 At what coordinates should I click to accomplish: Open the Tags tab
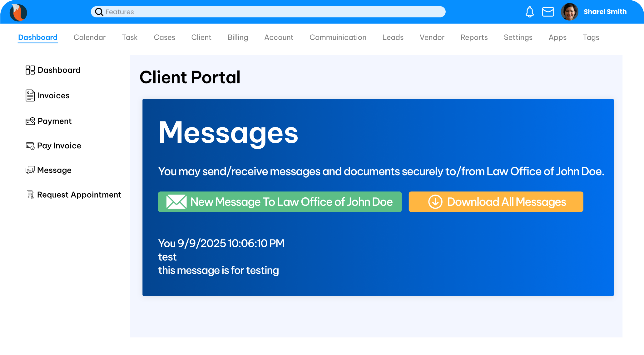[x=591, y=37]
